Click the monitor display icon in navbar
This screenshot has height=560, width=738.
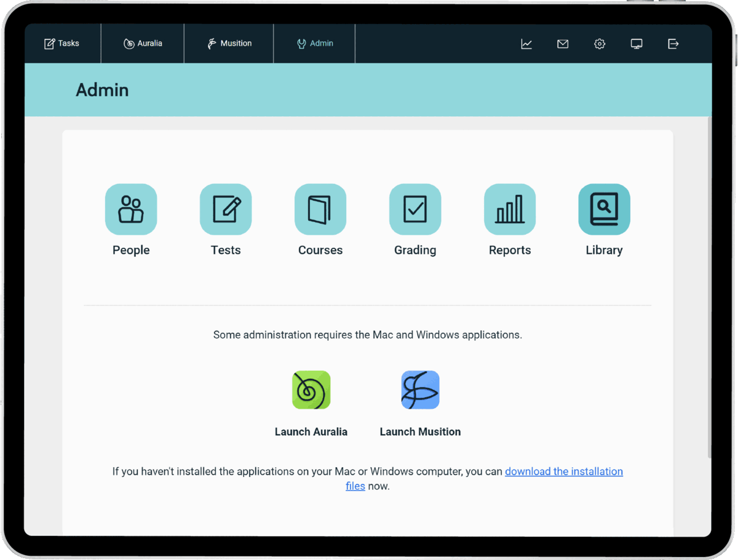click(637, 44)
